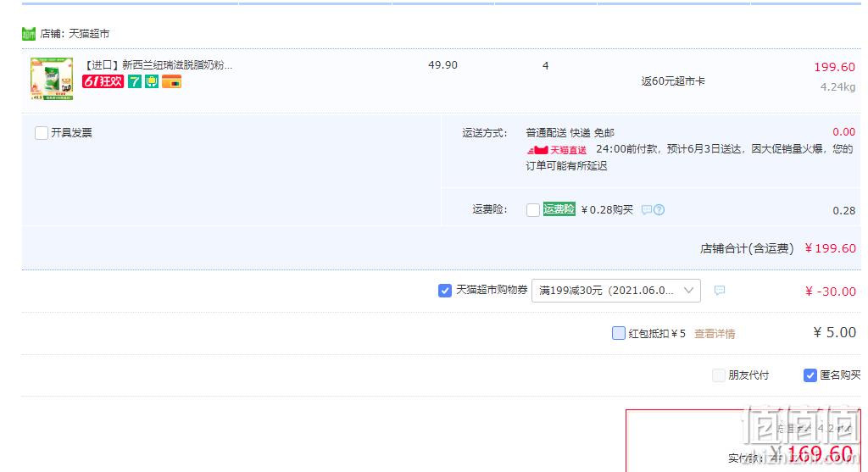The width and height of the screenshot is (868, 472).
Task: Uncheck the 匿名购买 anonymous purchase checkbox
Action: (x=810, y=375)
